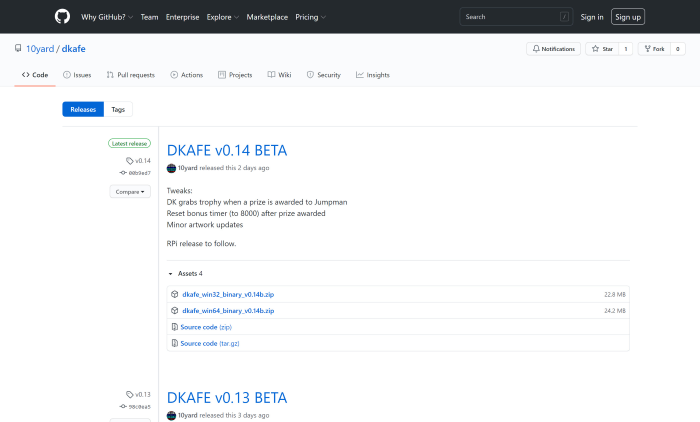This screenshot has height=422, width=700.
Task: Open 10yard author link on v0.13 release
Action: [188, 415]
